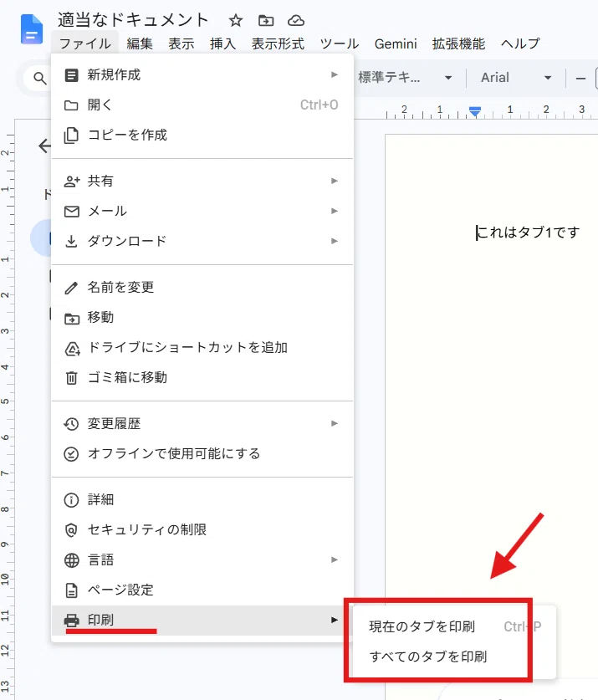Choose すべてのタブを印刷 from the submenu
Screen dimensions: 598x700
pos(454,657)
